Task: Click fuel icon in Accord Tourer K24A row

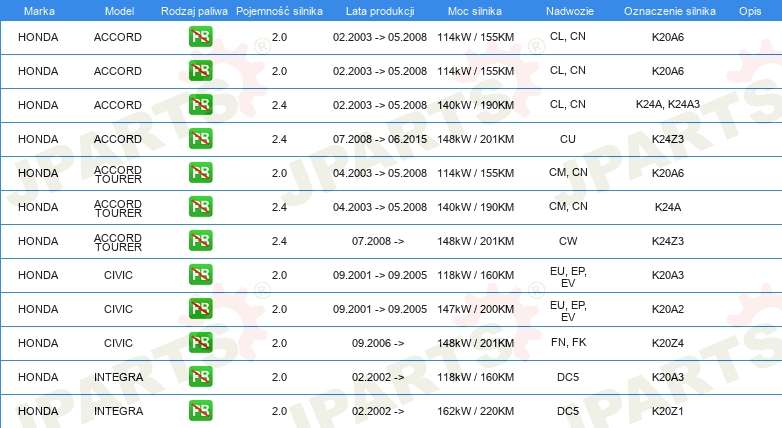Action: (200, 207)
